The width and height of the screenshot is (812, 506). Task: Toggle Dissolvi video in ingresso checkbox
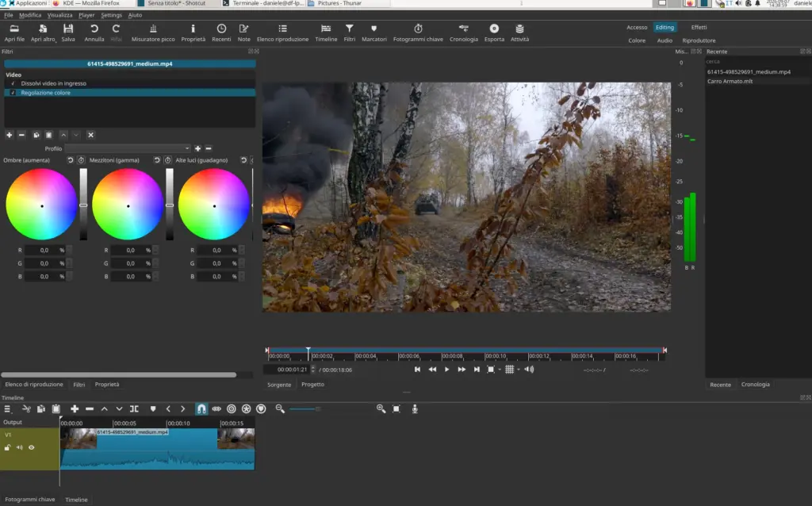coord(13,83)
